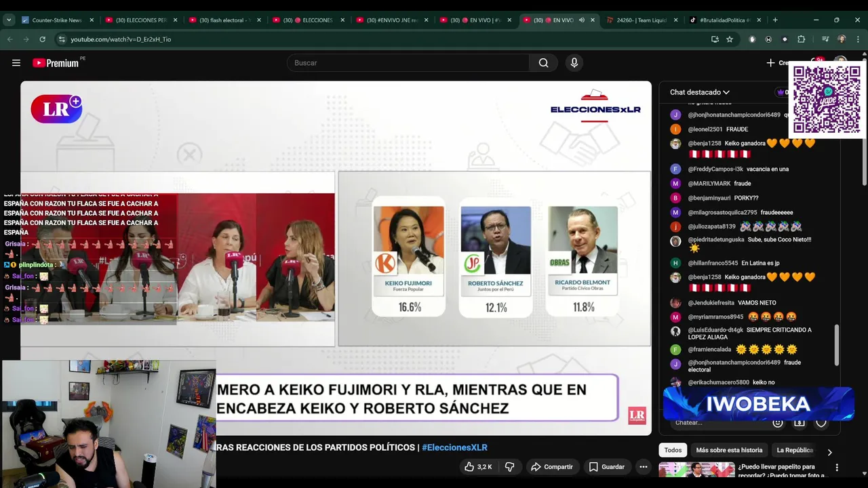Open the Super Chat dollar icon
The width and height of the screenshot is (868, 488).
[800, 422]
